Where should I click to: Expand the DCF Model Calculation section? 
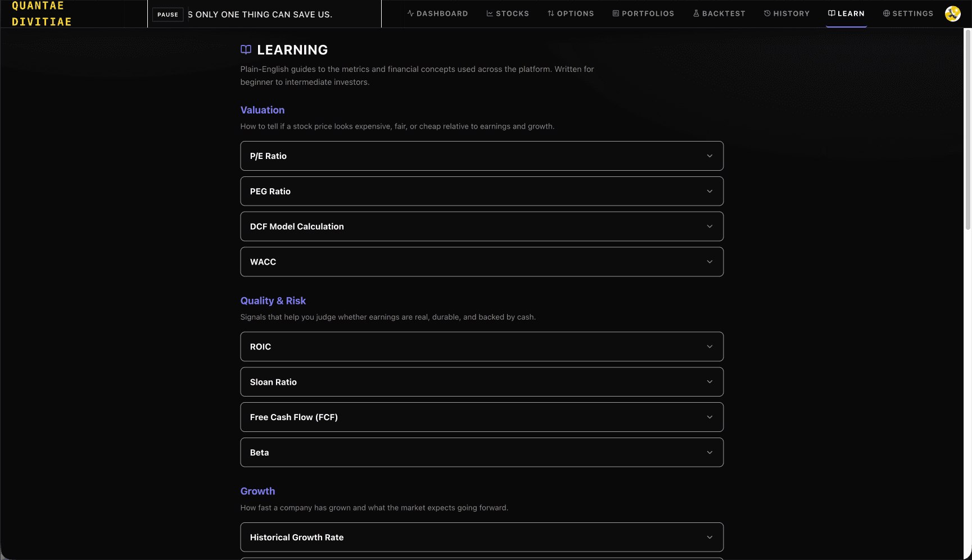click(482, 226)
